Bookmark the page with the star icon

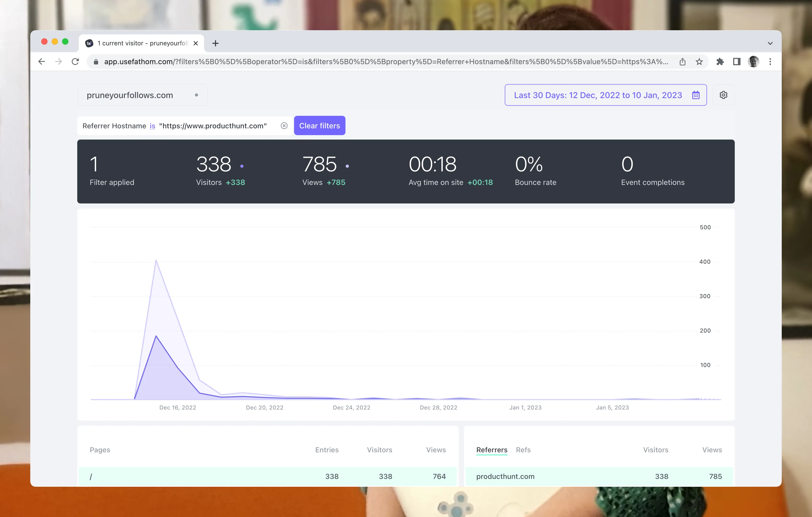(699, 61)
